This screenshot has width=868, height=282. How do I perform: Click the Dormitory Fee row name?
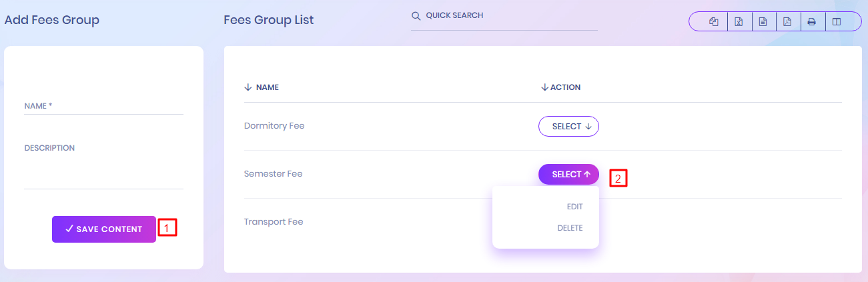274,125
